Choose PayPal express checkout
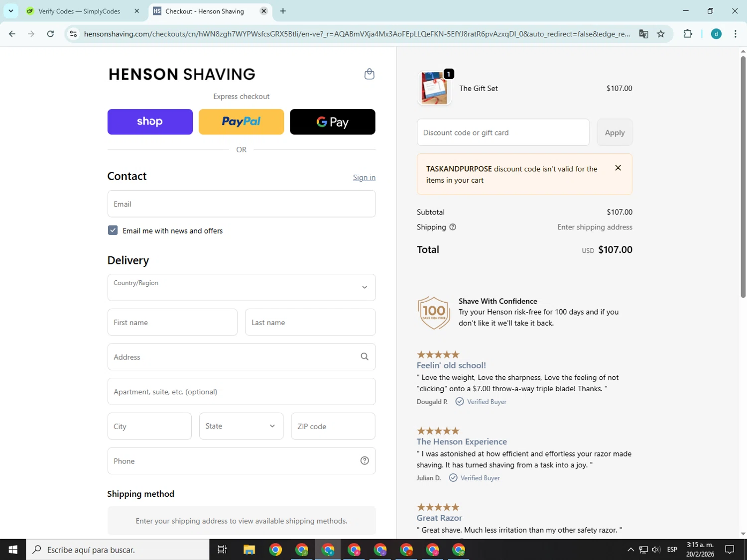Screen dimensions: 747x560 (x=241, y=121)
